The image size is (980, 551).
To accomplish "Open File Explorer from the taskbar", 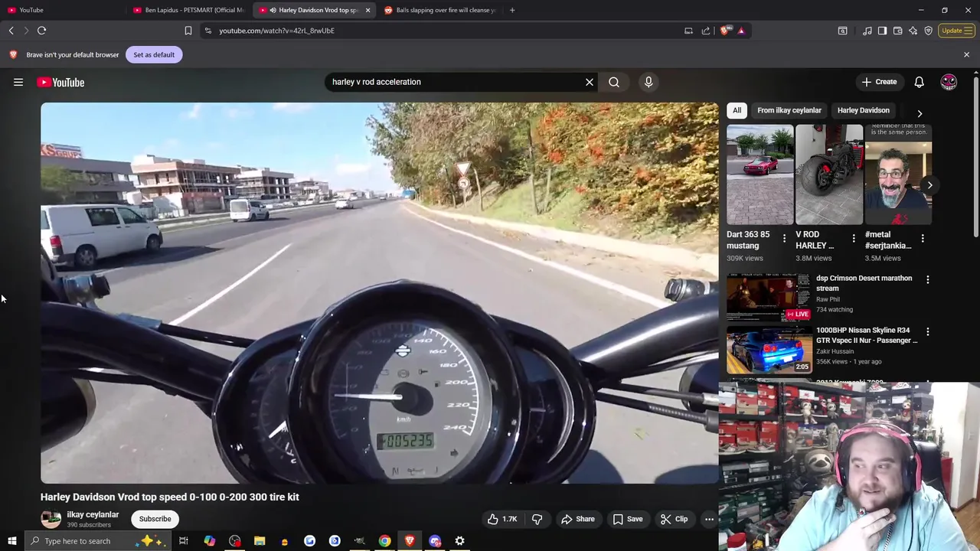I will pos(260,541).
